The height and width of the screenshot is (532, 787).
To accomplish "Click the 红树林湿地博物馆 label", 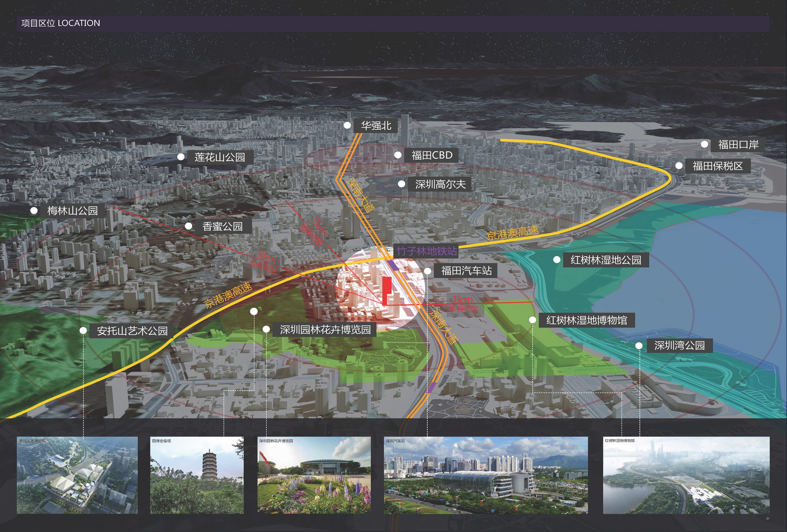I will pyautogui.click(x=586, y=320).
